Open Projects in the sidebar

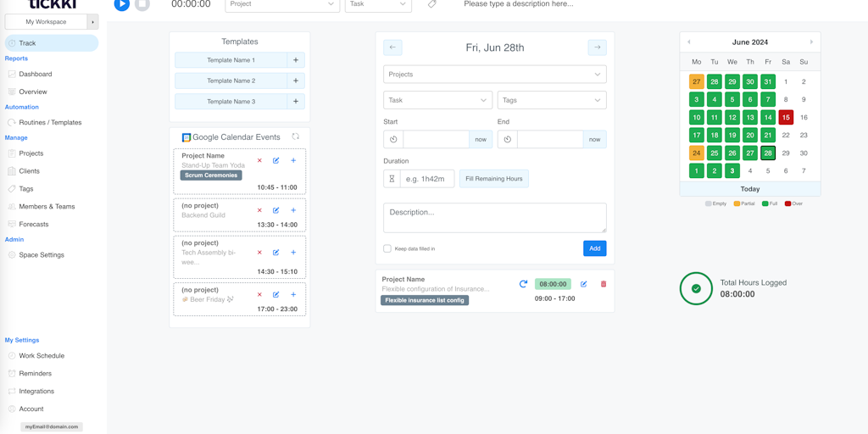coord(31,153)
